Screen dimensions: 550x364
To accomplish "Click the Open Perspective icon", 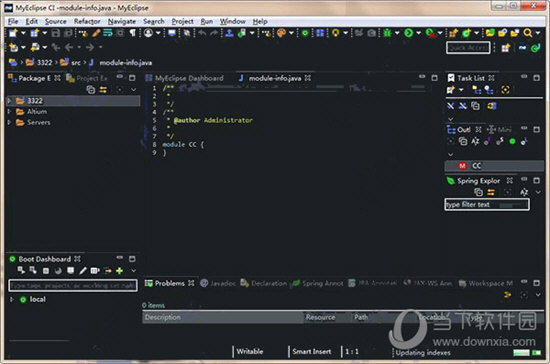I will point(505,48).
